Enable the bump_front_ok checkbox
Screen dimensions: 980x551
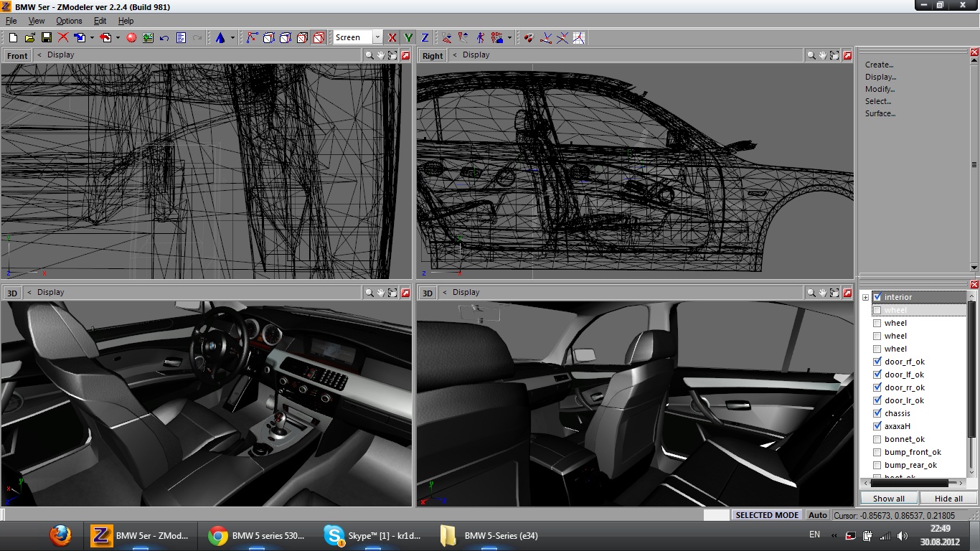[x=877, y=452]
